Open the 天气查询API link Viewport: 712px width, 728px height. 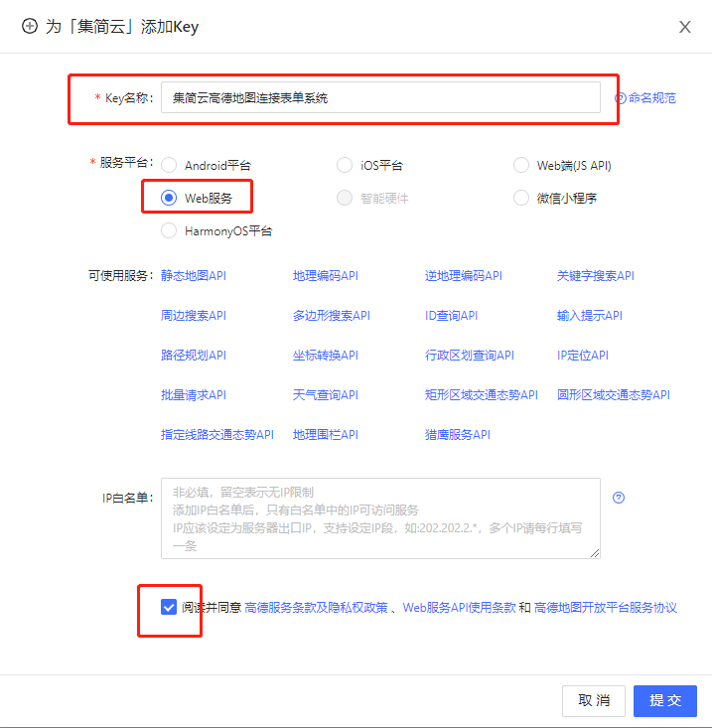(326, 395)
